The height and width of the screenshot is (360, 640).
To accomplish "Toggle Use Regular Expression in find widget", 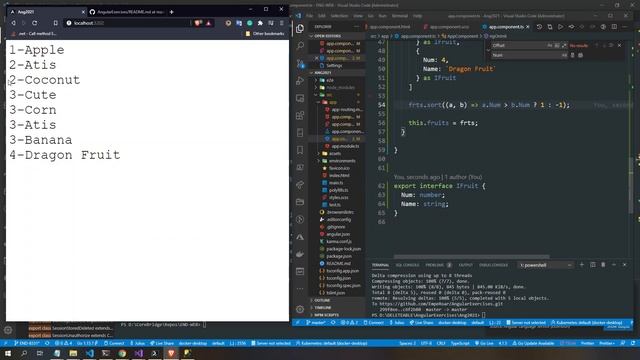I will [564, 45].
